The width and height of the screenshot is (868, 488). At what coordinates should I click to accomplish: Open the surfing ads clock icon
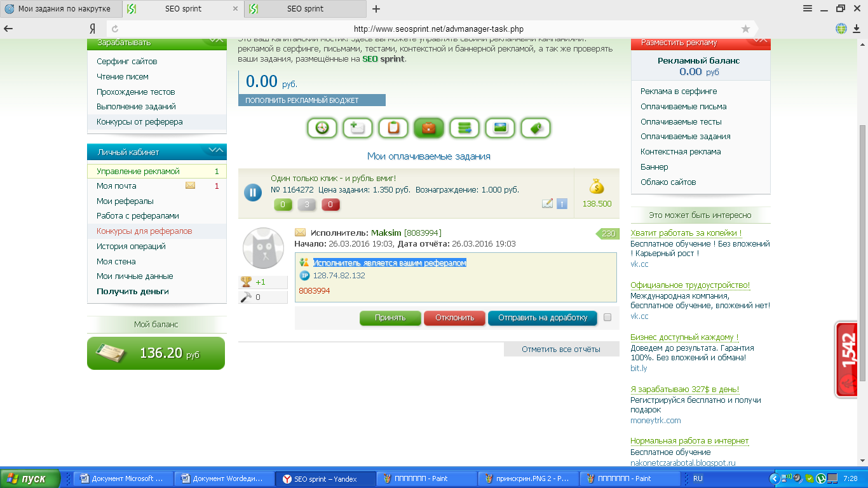pos(322,128)
